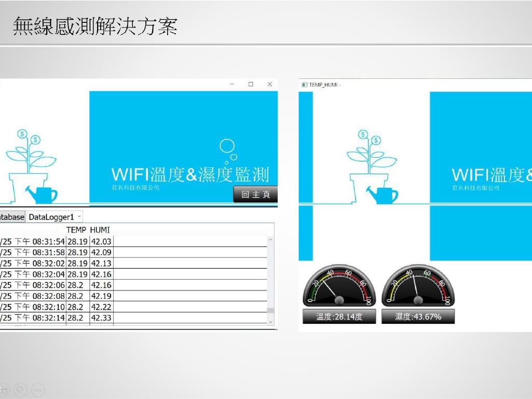Click the ellipsis options icon at bottom left
The width and height of the screenshot is (532, 399).
37,390
